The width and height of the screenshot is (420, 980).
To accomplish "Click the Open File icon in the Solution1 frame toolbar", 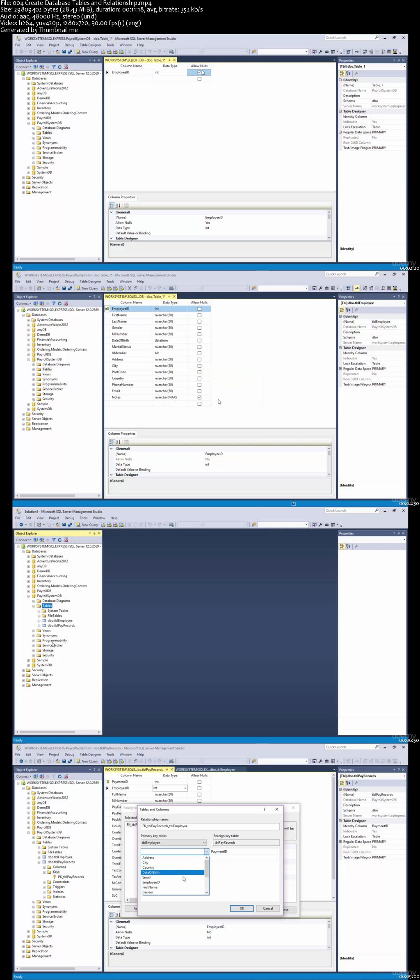I will click(x=58, y=525).
